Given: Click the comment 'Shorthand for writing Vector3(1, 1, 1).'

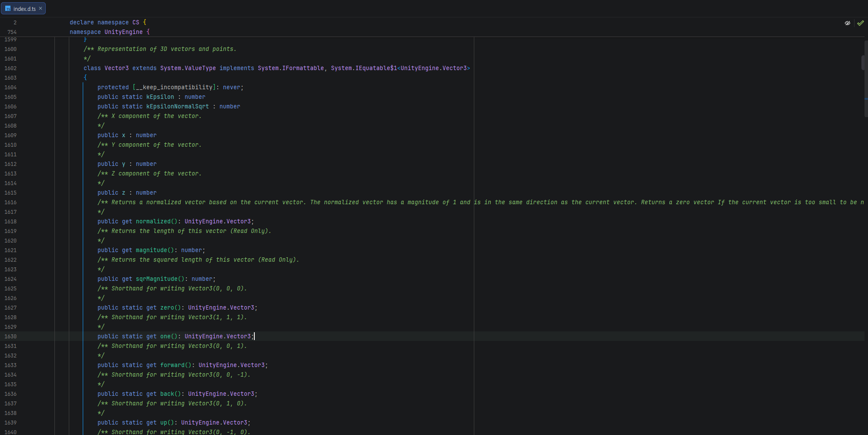Looking at the screenshot, I should click(179, 317).
